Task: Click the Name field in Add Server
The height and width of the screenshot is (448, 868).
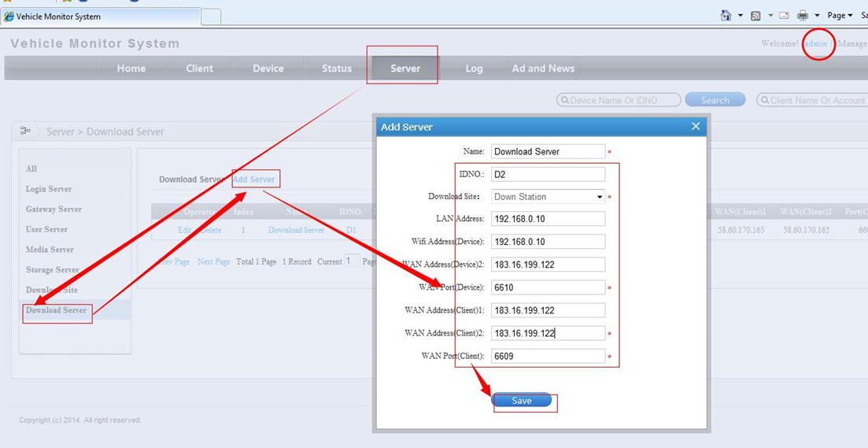Action: pyautogui.click(x=548, y=152)
